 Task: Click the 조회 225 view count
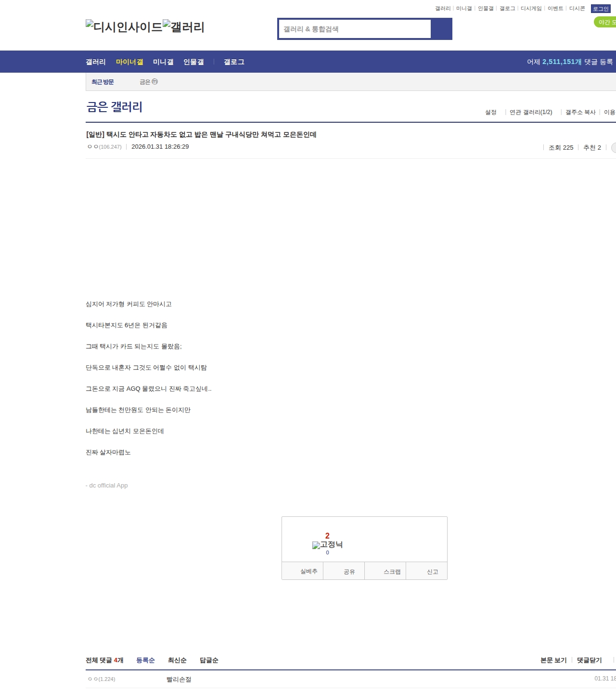click(x=561, y=148)
